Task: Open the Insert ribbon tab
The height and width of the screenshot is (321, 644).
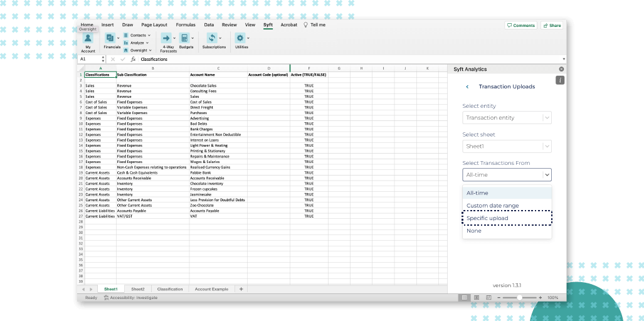Action: click(108, 24)
